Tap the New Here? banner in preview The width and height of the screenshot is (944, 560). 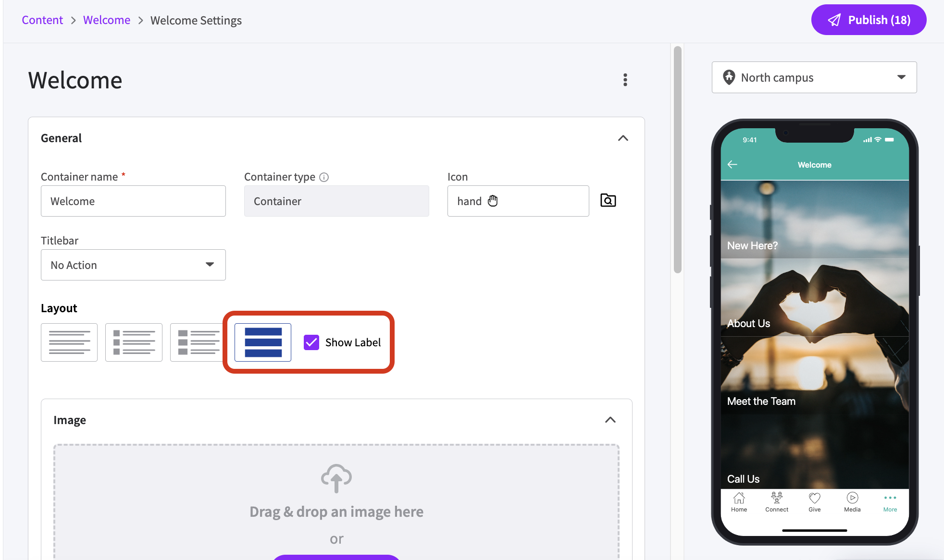tap(815, 219)
